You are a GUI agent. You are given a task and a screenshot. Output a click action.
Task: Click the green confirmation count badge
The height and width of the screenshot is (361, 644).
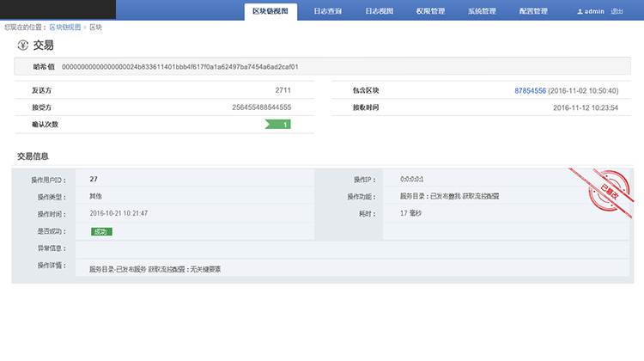tap(277, 124)
